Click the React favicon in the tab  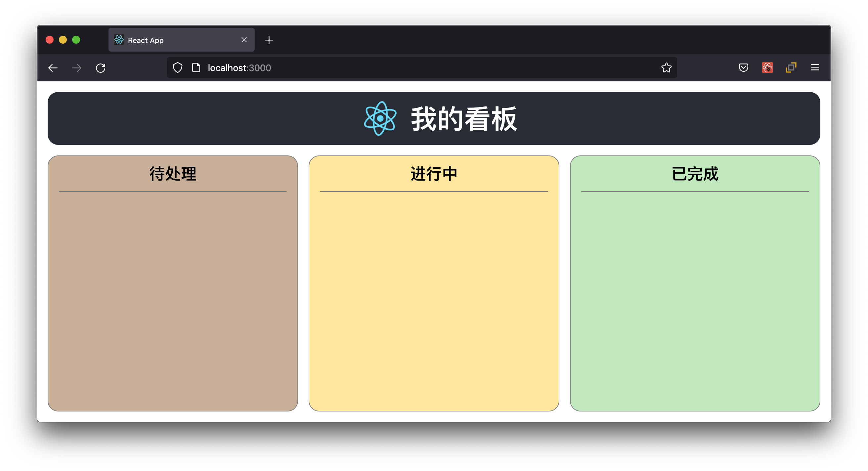[119, 40]
